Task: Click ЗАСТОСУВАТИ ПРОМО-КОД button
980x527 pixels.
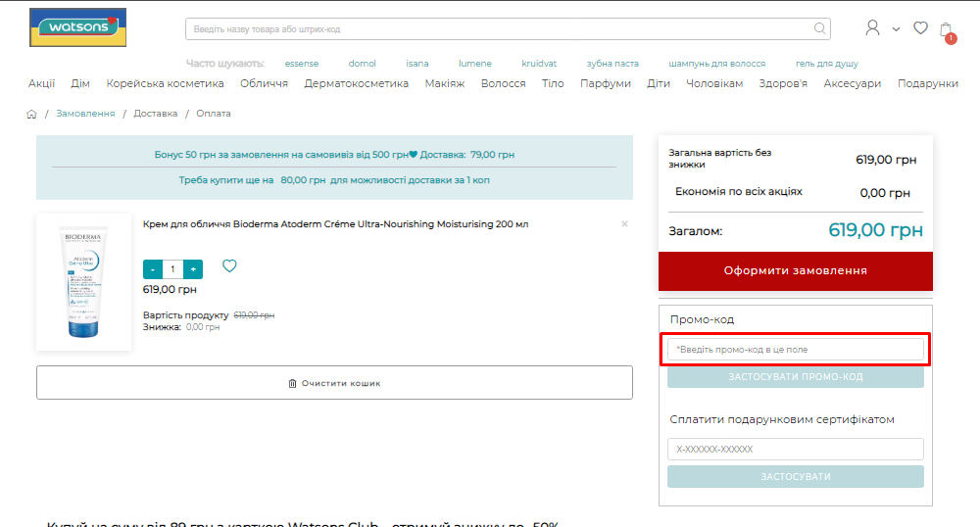Action: point(795,376)
